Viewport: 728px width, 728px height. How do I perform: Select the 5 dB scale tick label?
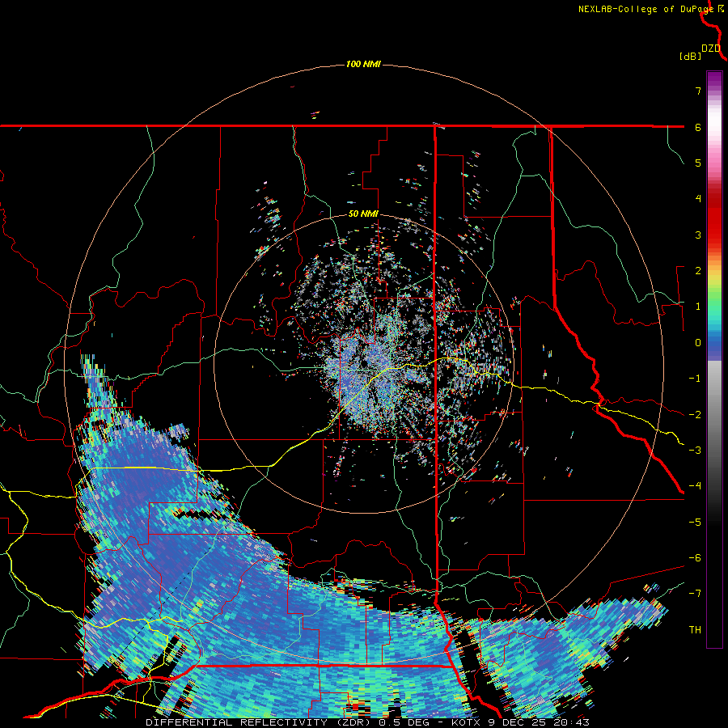698,163
